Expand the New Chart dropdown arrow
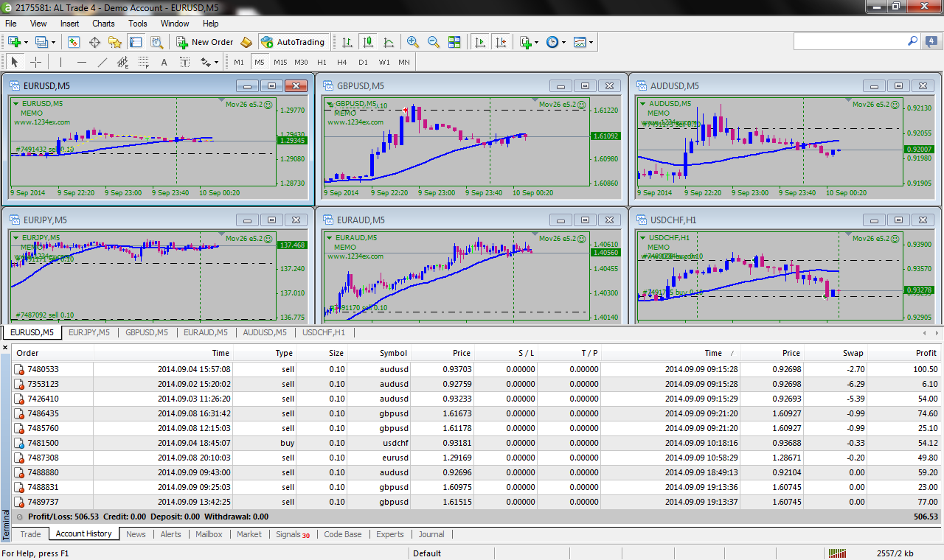The height and width of the screenshot is (560, 944). pos(26,42)
